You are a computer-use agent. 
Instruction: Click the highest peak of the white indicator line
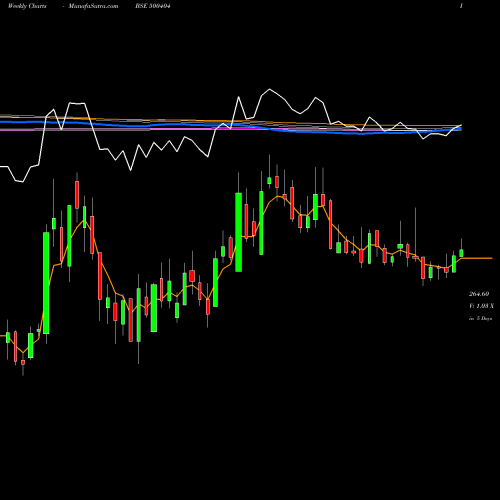[269, 89]
